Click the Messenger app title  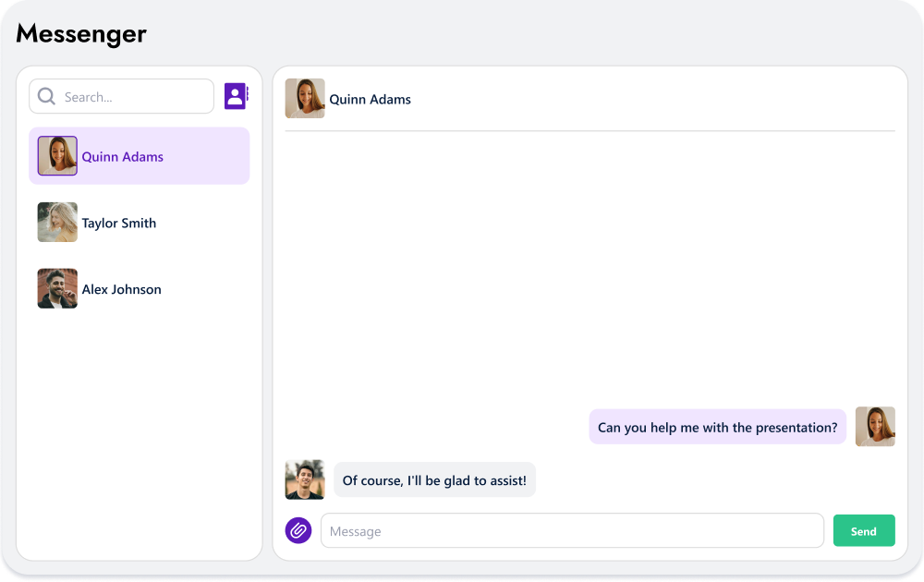pyautogui.click(x=80, y=33)
